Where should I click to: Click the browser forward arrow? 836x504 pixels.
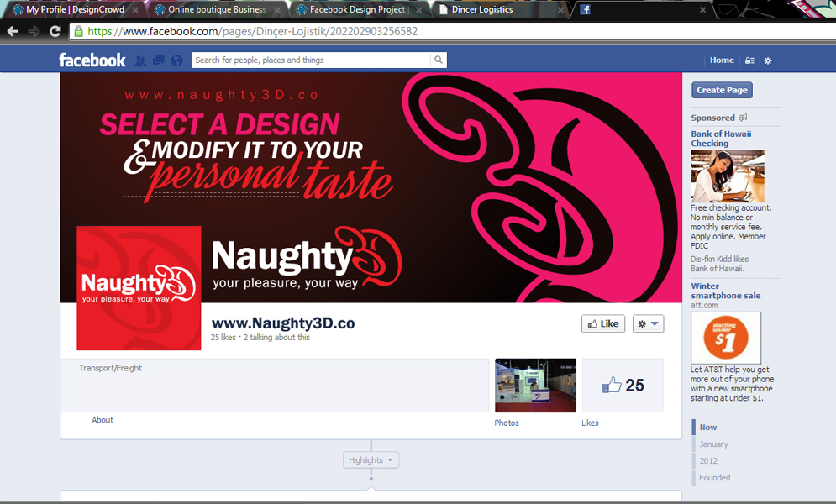point(34,31)
